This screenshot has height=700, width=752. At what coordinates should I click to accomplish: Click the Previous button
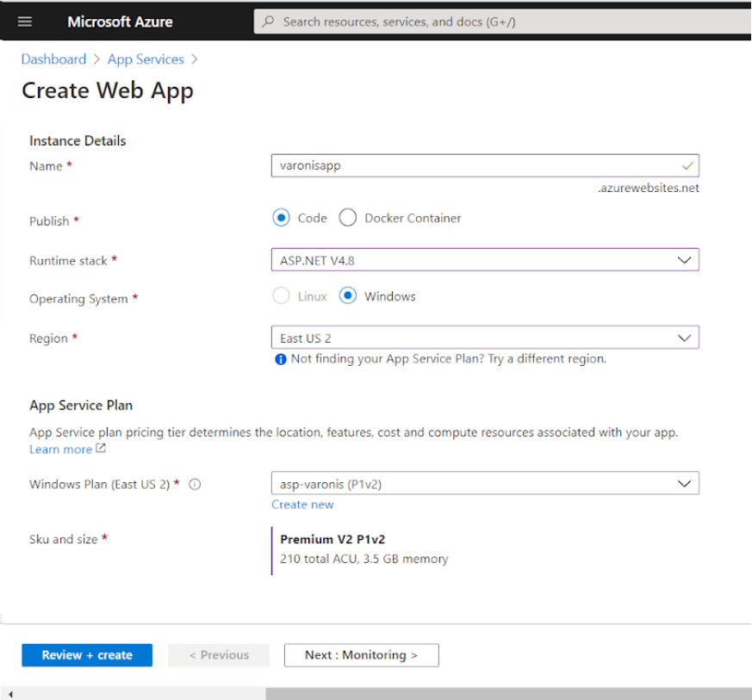(219, 655)
